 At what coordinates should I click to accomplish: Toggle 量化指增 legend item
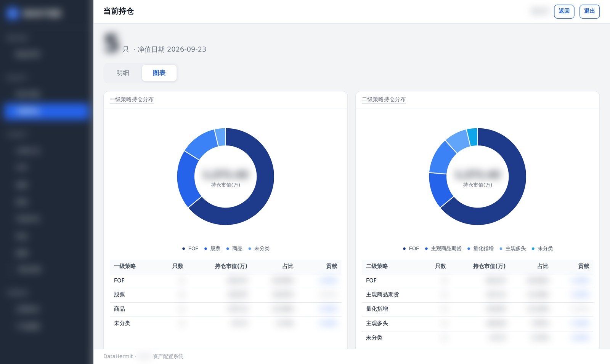pos(480,249)
